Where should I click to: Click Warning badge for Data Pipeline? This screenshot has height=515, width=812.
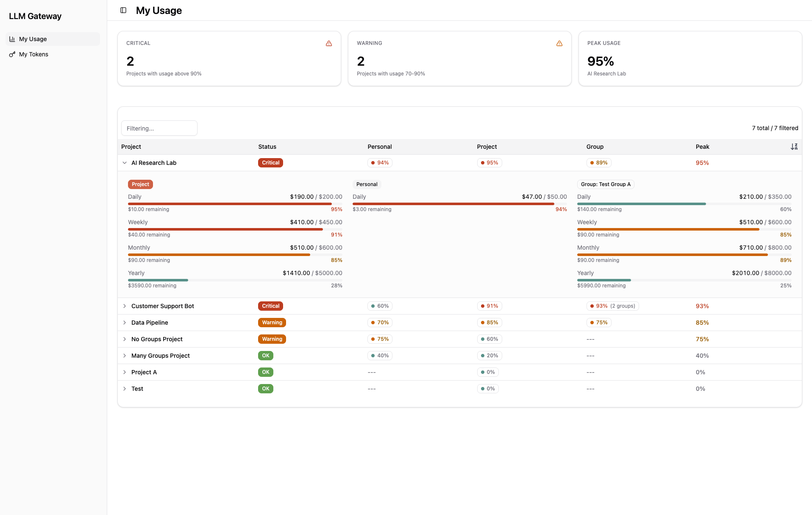(x=272, y=323)
